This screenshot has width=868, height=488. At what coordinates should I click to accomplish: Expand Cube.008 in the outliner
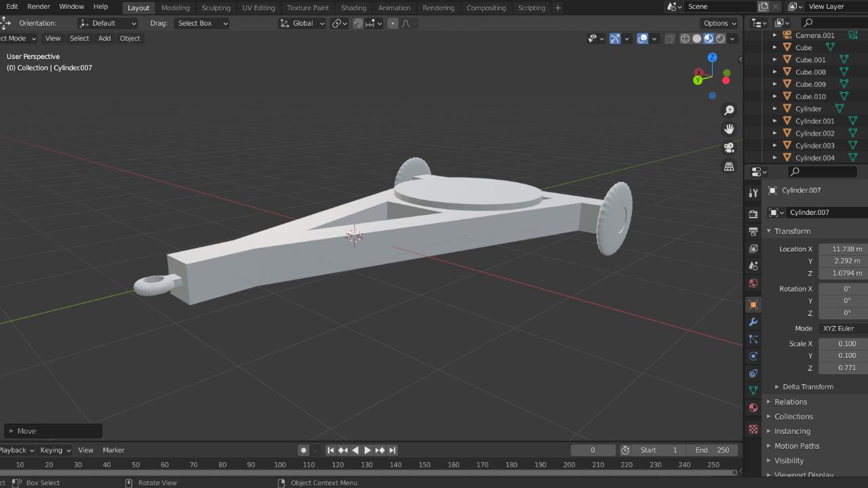(775, 72)
